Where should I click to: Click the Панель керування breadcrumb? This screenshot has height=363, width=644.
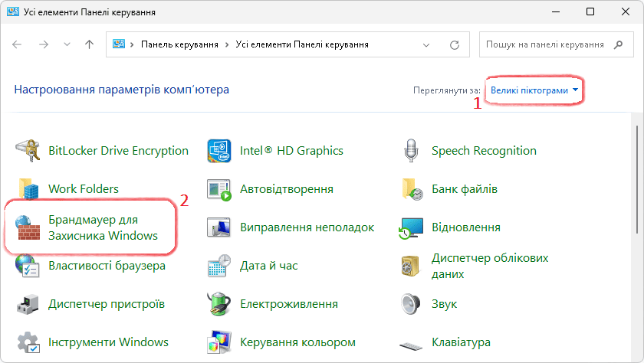click(x=179, y=44)
